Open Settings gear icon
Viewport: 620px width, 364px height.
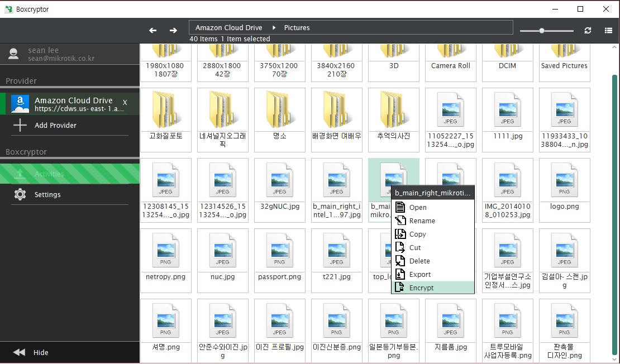20,194
